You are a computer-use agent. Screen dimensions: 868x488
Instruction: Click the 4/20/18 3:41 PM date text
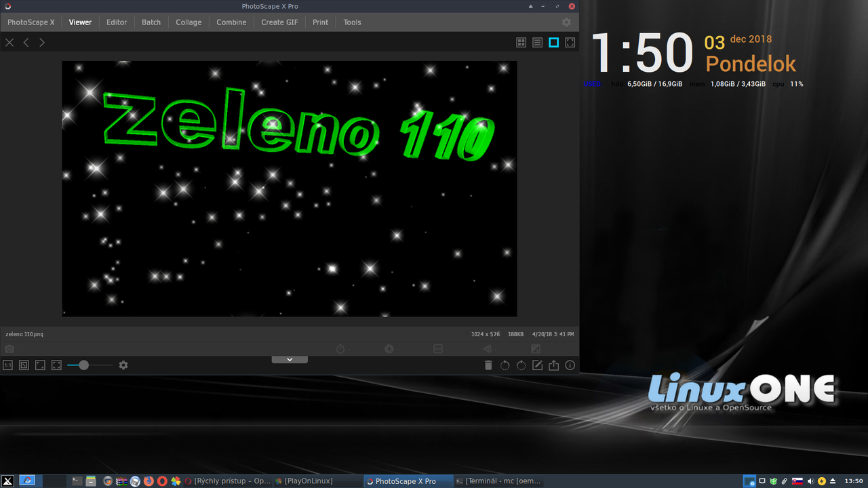coord(553,334)
